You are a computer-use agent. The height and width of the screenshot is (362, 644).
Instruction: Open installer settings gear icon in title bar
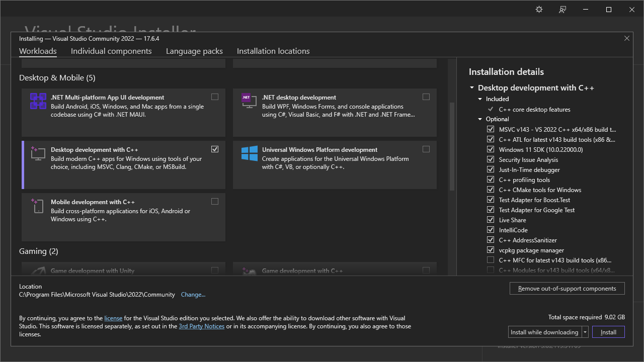point(539,10)
